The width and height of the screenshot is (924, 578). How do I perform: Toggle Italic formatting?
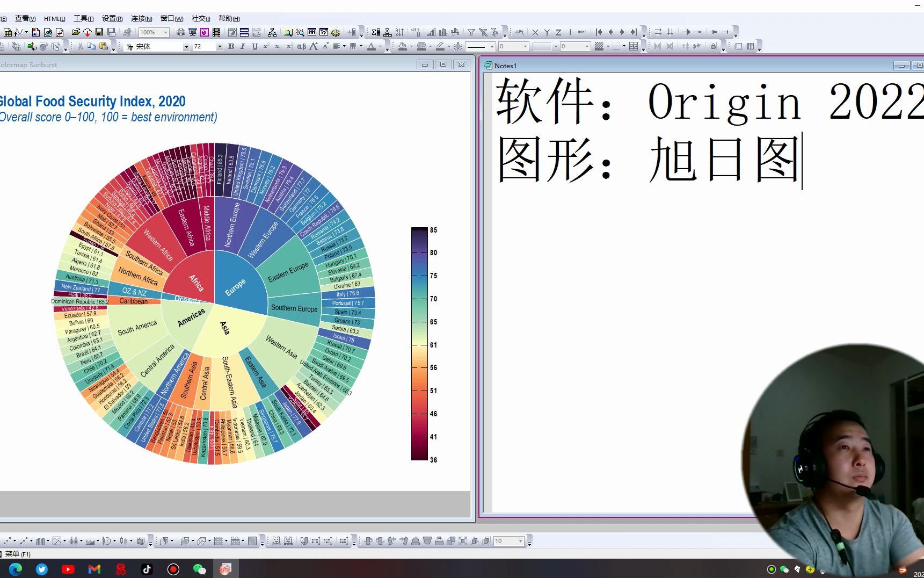243,47
